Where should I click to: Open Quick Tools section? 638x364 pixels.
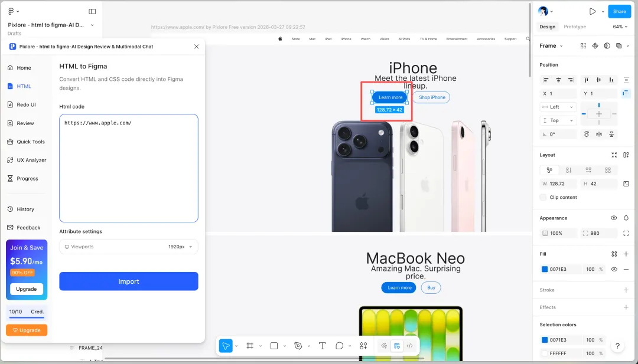[x=26, y=142]
